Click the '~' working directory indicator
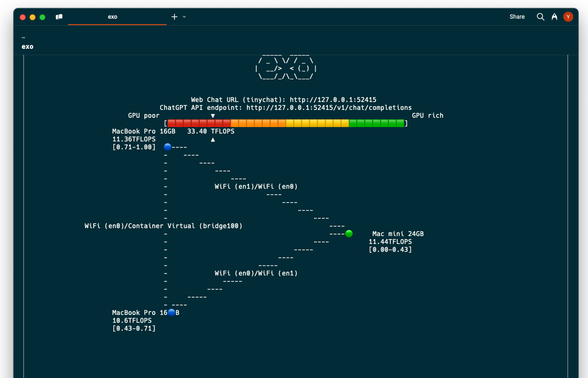This screenshot has height=378, width=588. click(23, 38)
